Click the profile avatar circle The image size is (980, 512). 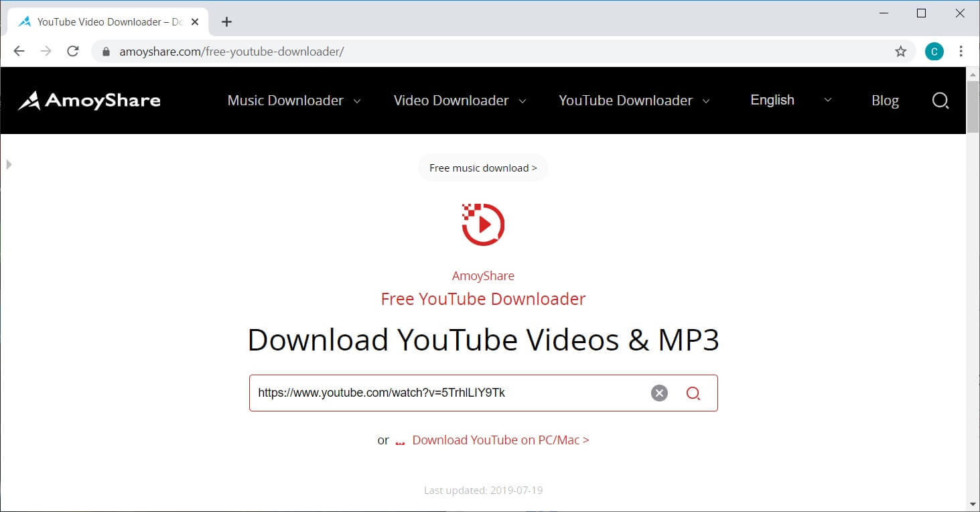click(x=934, y=51)
